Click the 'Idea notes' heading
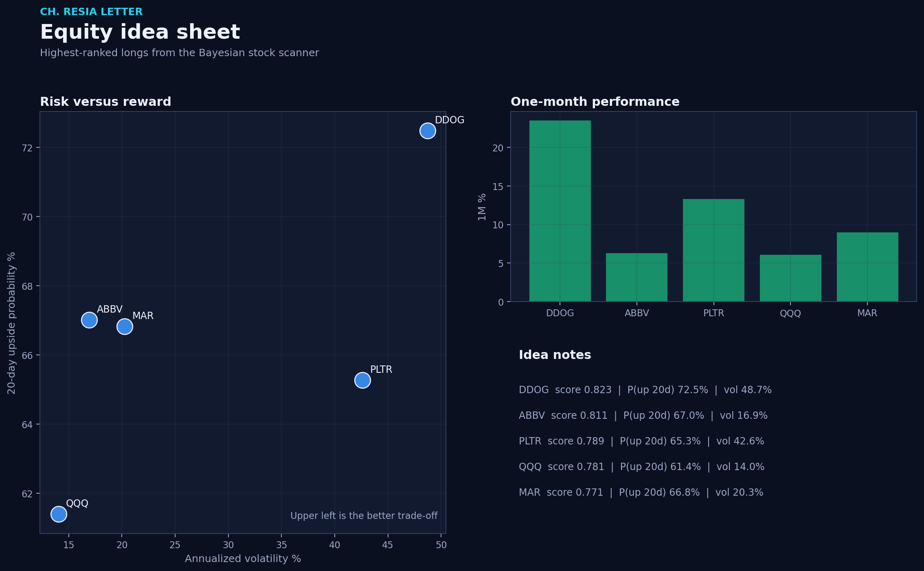This screenshot has height=571, width=924. click(x=555, y=355)
